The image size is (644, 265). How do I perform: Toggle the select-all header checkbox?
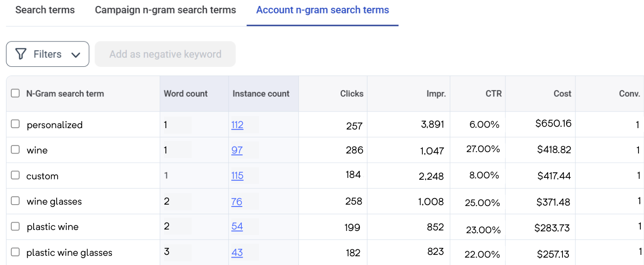(16, 94)
